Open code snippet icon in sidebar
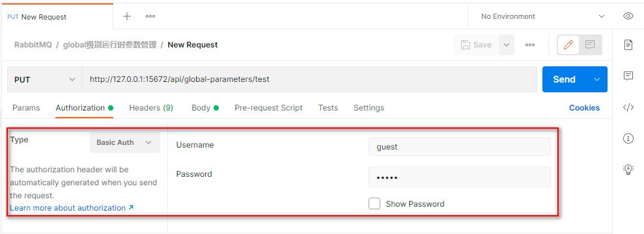 click(628, 107)
